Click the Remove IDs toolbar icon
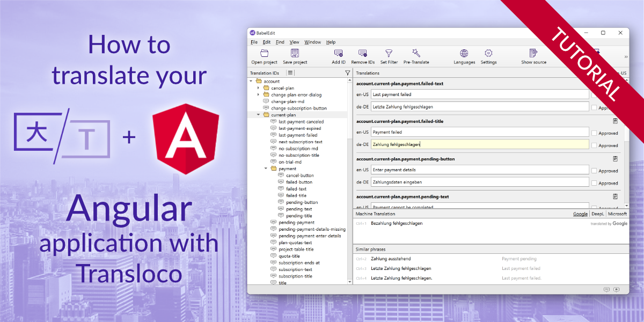Viewport: 644px width, 322px height. coord(363,53)
